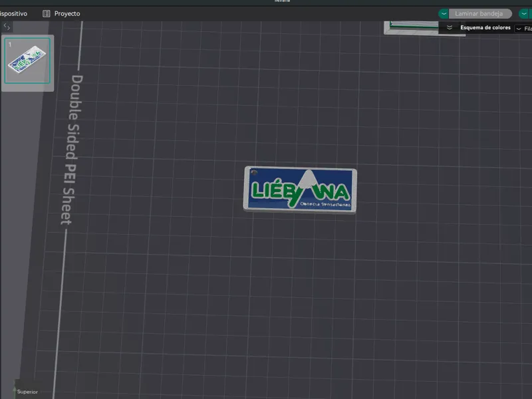Open the green dropdown right of Laminar bandeja

pyautogui.click(x=524, y=13)
